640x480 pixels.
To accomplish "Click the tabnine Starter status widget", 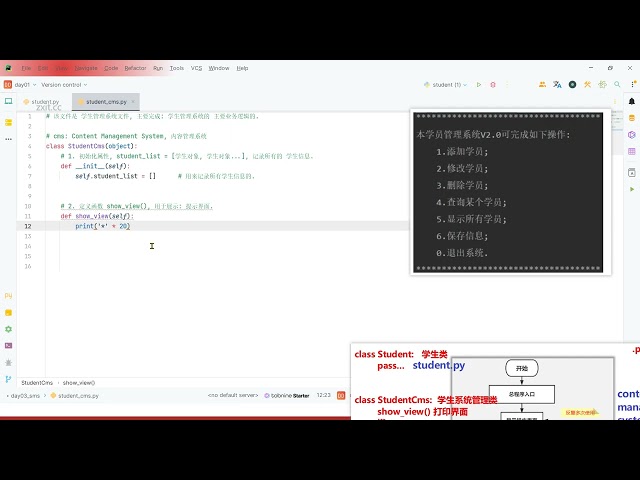I will tap(287, 396).
